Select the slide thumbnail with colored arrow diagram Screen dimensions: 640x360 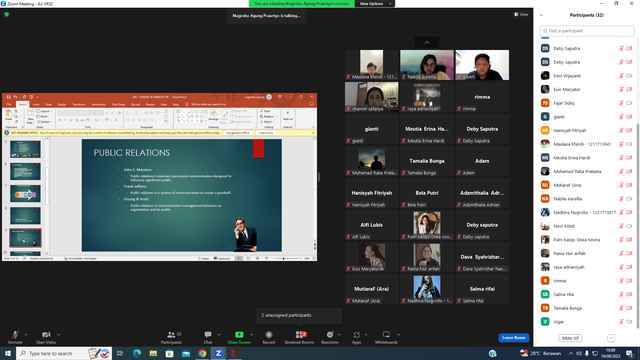(25, 193)
